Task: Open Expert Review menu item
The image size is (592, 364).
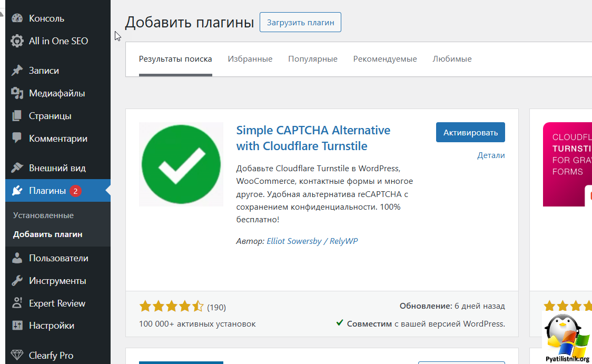Action: [x=58, y=303]
